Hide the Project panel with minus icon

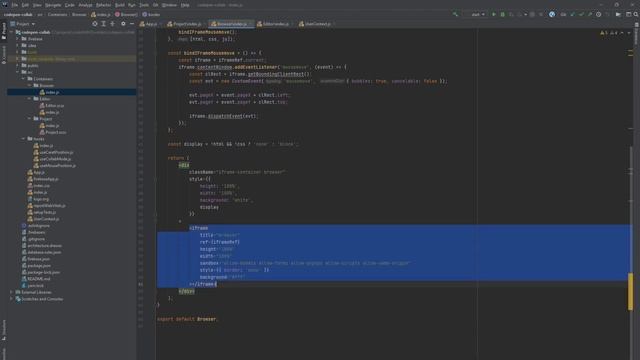(131, 24)
